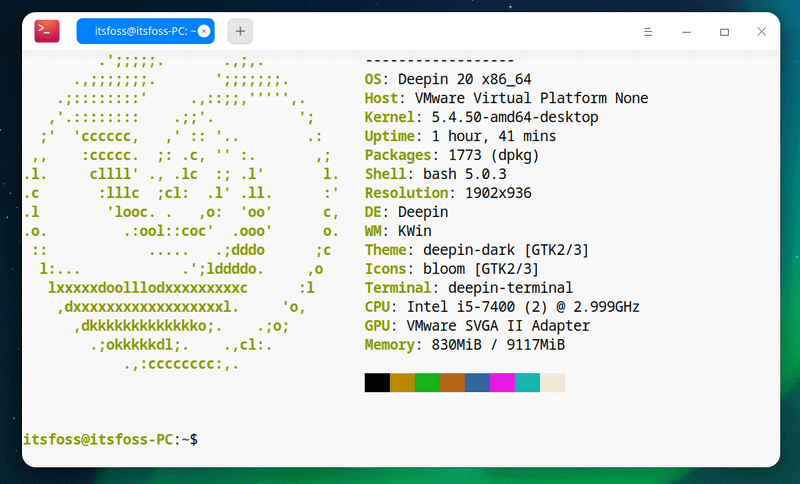Click the itsfoss@itsfoss-PC:~$ prompt
Image resolution: width=800 pixels, height=484 pixels.
(x=110, y=440)
